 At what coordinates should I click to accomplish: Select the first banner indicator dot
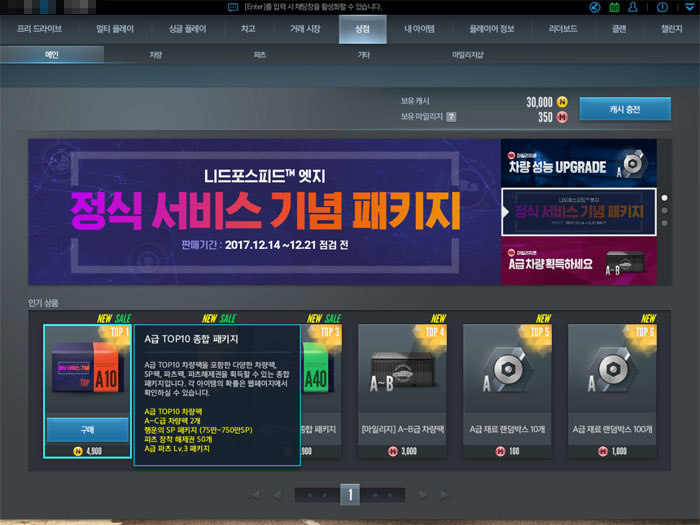click(x=665, y=198)
